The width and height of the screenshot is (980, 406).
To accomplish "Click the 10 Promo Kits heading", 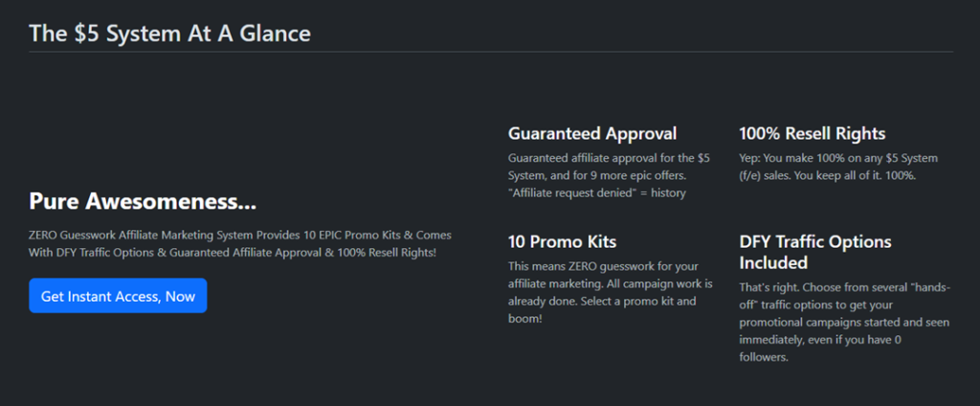I will 563,241.
